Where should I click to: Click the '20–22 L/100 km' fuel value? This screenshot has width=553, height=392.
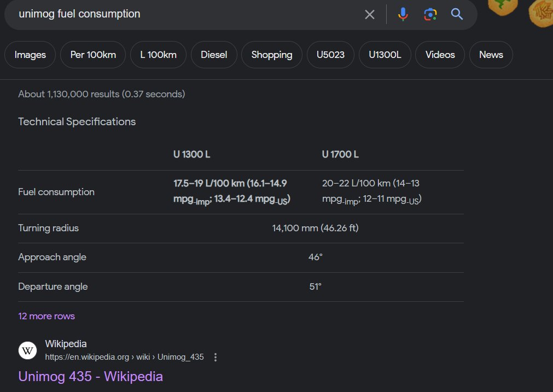tap(372, 191)
